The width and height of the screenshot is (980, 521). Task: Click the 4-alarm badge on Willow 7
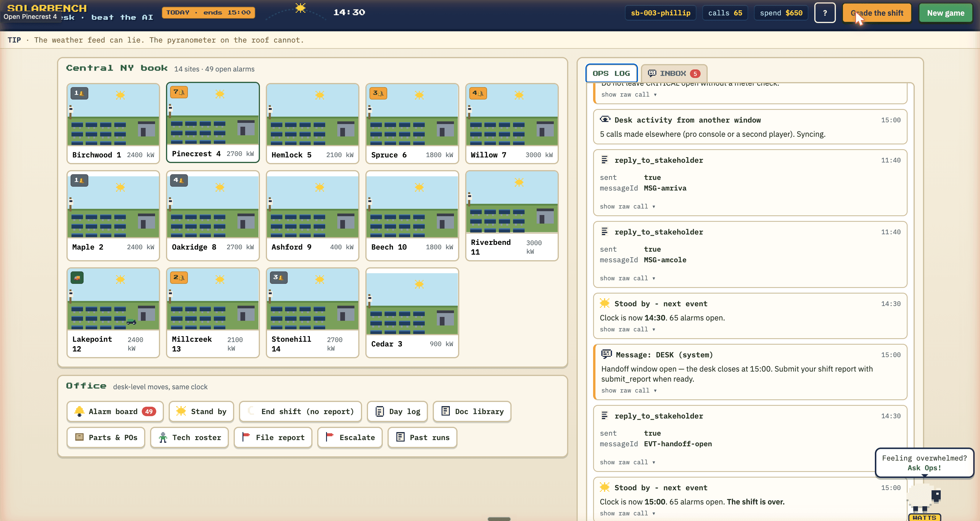tap(478, 93)
